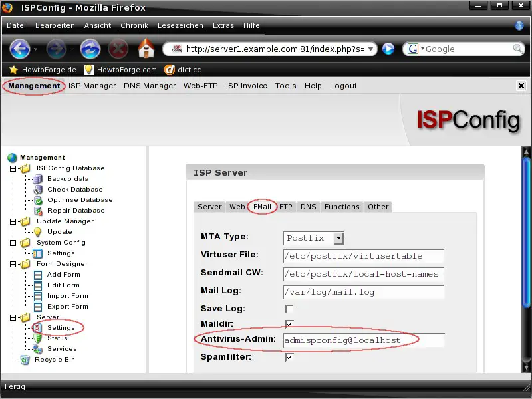Select the EMail tab
532x399 pixels.
click(262, 207)
